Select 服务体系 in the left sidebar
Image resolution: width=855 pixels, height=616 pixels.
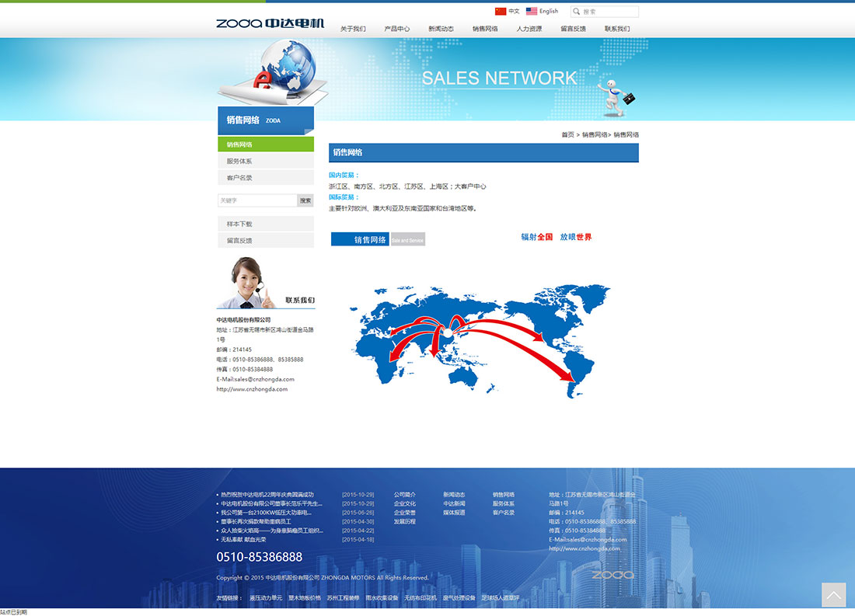point(239,162)
